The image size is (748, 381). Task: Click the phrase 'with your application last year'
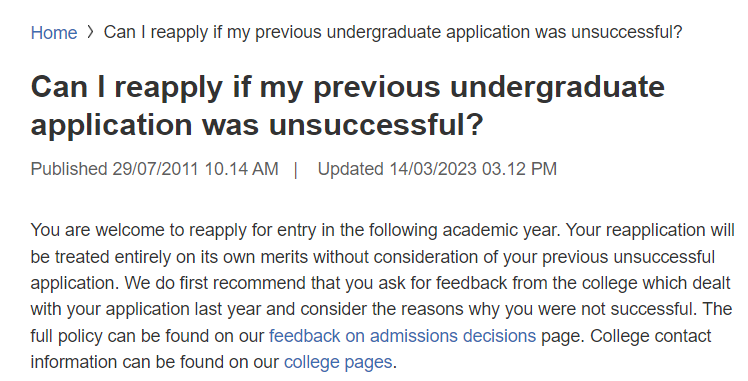pyautogui.click(x=145, y=309)
